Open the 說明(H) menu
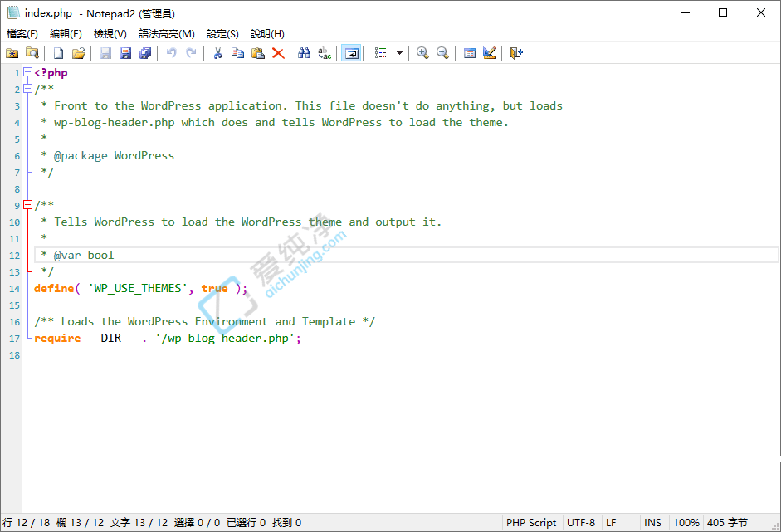This screenshot has width=781, height=532. (267, 34)
